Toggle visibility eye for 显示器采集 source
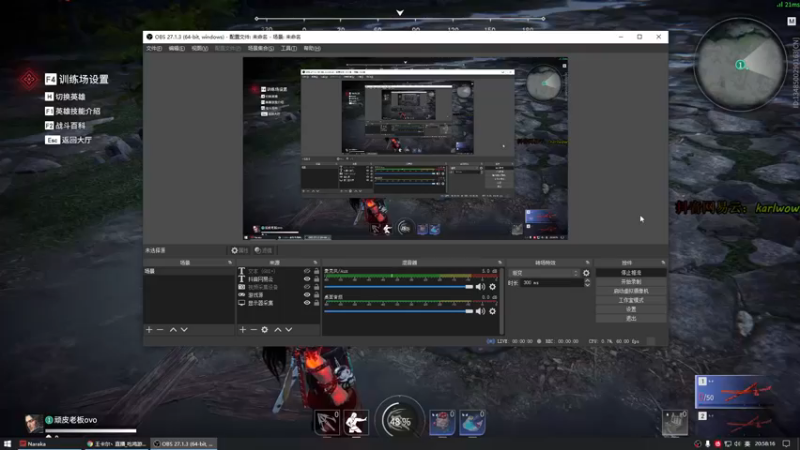 point(307,303)
